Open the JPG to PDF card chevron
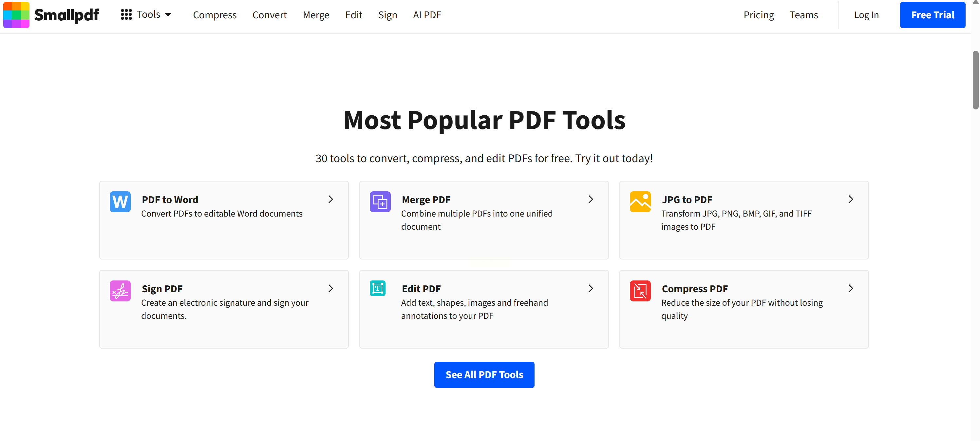This screenshot has width=980, height=441. click(851, 199)
